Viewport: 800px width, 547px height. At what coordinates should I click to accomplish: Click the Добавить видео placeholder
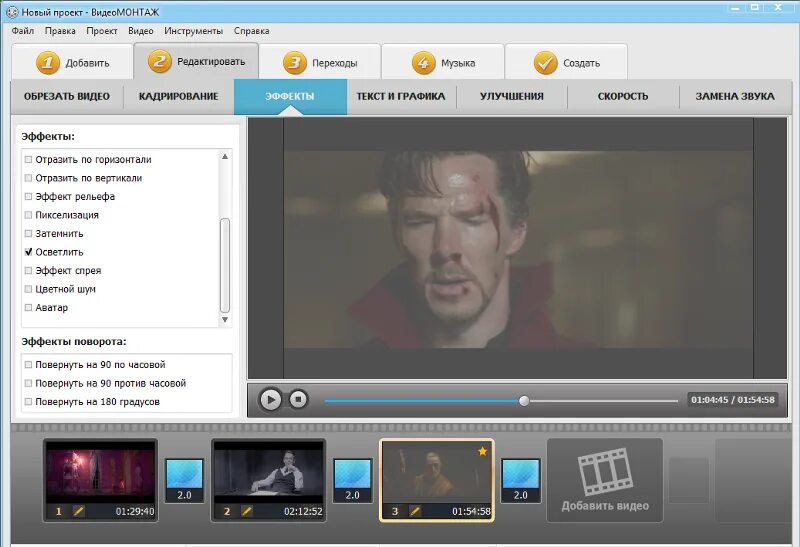[605, 480]
